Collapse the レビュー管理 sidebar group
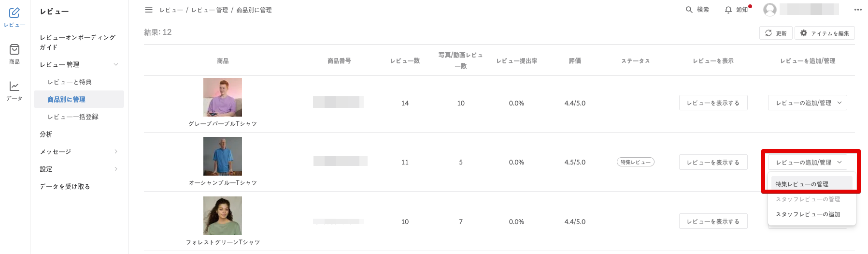 115,64
